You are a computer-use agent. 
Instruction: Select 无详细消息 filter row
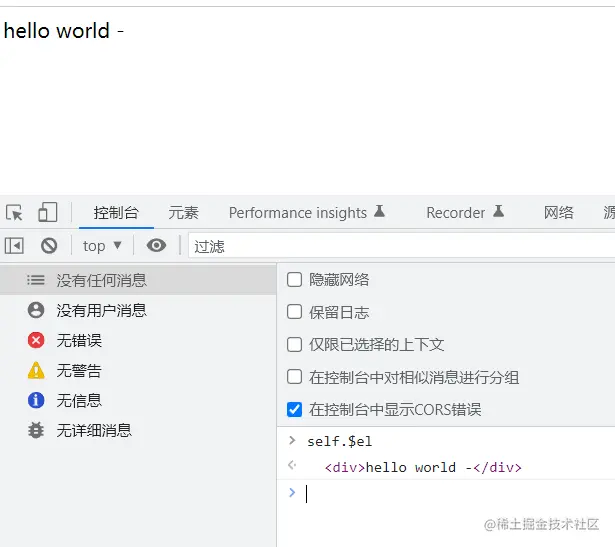pos(138,430)
